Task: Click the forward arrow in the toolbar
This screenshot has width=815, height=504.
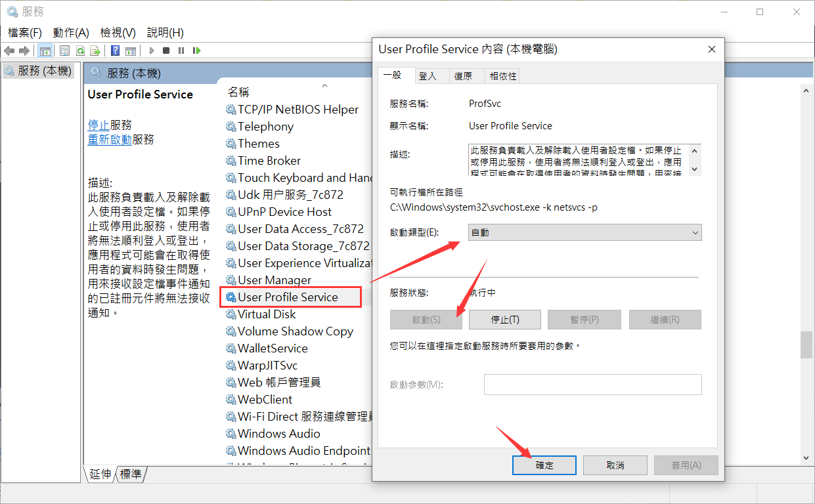Action: coord(24,51)
